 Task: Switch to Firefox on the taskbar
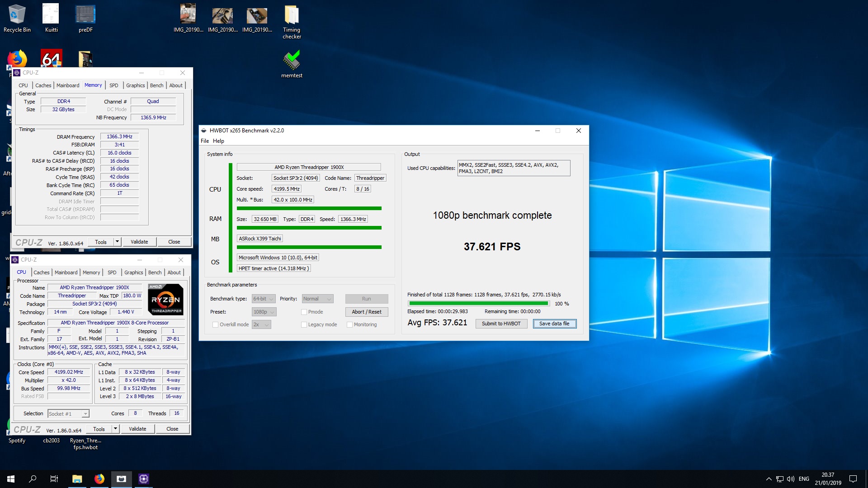click(99, 479)
